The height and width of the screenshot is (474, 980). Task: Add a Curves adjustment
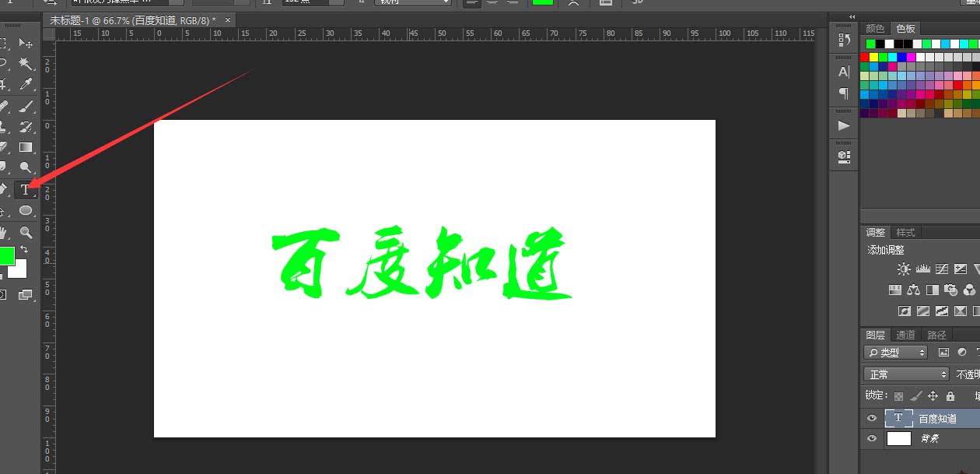click(x=942, y=269)
